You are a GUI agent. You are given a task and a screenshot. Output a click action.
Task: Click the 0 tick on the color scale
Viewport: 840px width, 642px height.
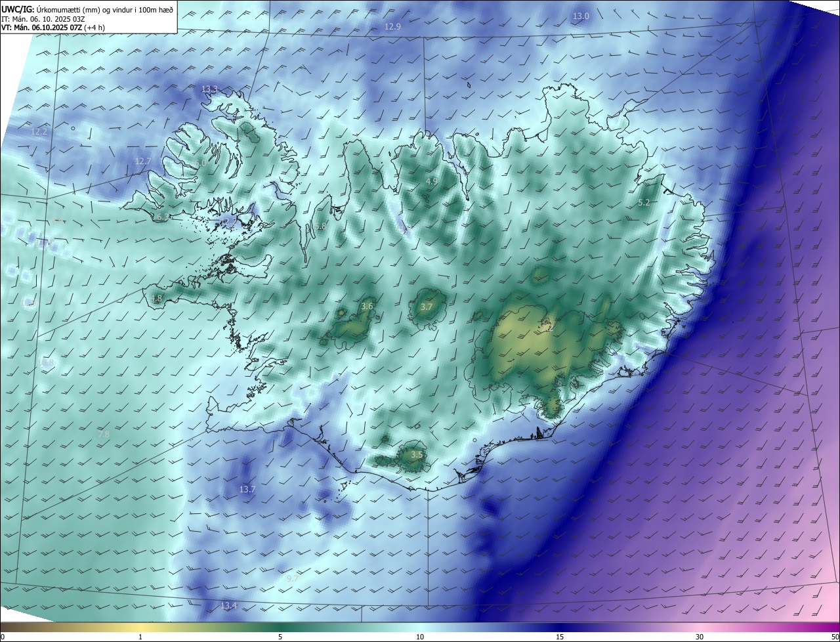click(2, 637)
